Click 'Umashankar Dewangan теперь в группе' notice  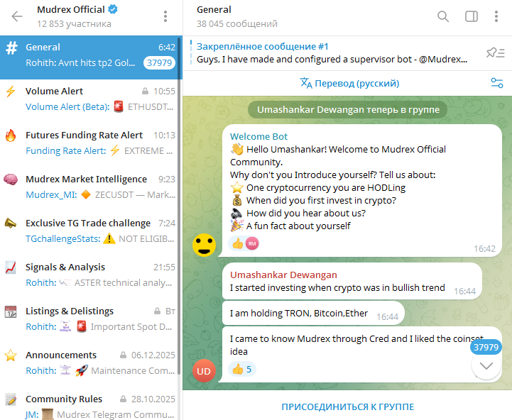tap(348, 110)
